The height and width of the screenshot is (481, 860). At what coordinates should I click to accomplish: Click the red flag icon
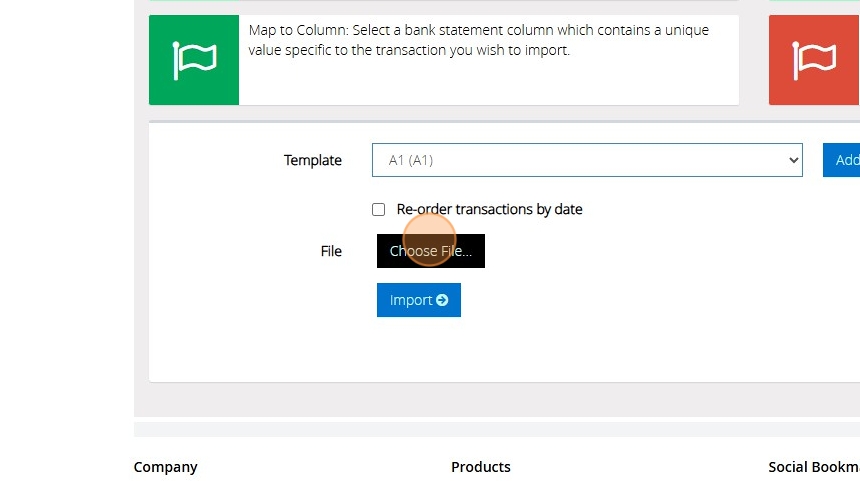(813, 60)
